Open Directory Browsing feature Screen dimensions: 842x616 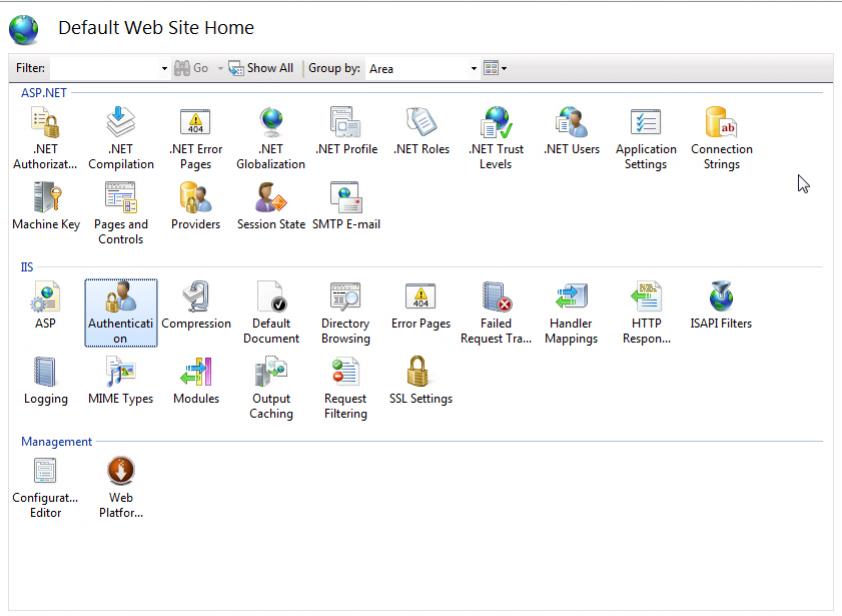(345, 313)
